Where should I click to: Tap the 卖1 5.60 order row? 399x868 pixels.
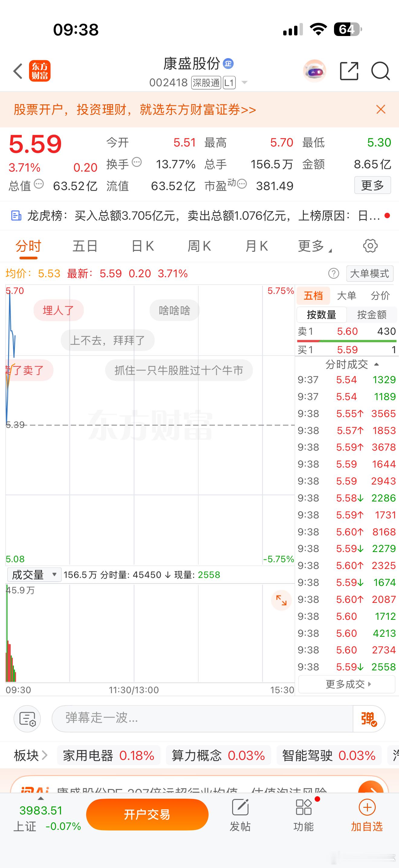(346, 331)
